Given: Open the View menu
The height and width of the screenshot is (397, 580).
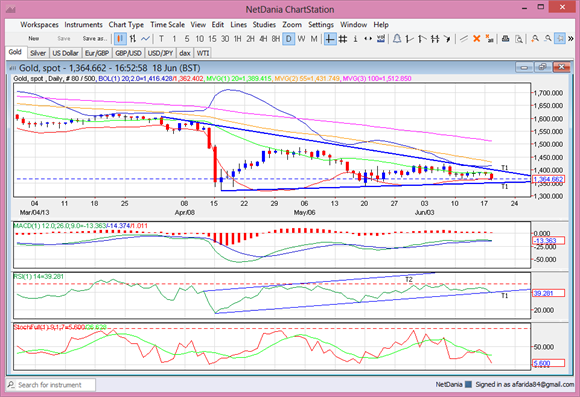Looking at the screenshot, I should pyautogui.click(x=198, y=25).
